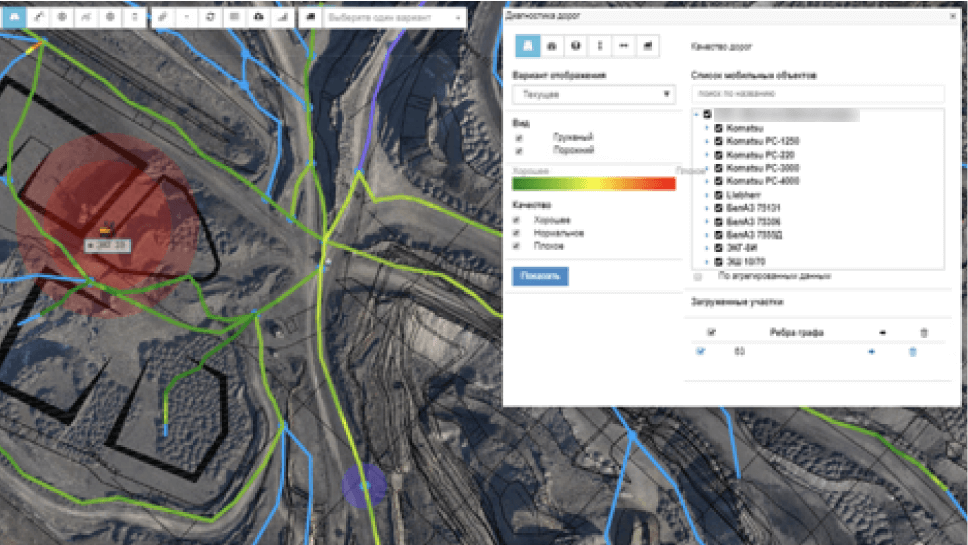The height and width of the screenshot is (545, 968).
Task: Expand the Komatsu PC-1250 tree node
Action: pos(706,141)
